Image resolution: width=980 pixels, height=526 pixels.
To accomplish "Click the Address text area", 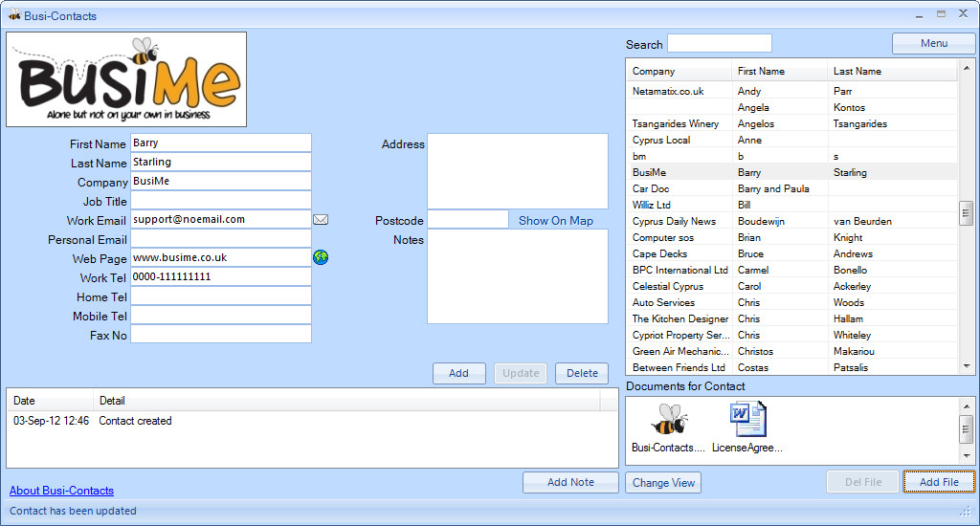I will point(518,171).
